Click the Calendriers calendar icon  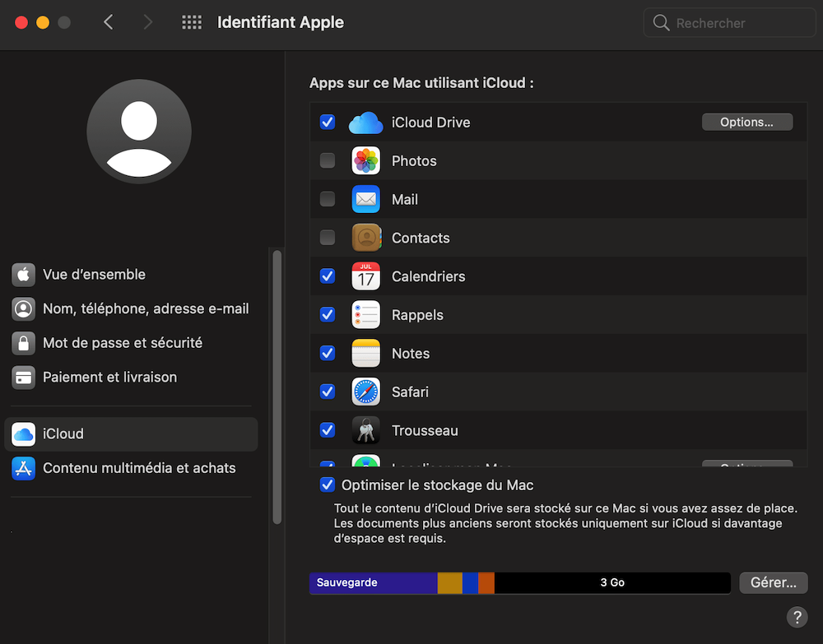point(366,276)
